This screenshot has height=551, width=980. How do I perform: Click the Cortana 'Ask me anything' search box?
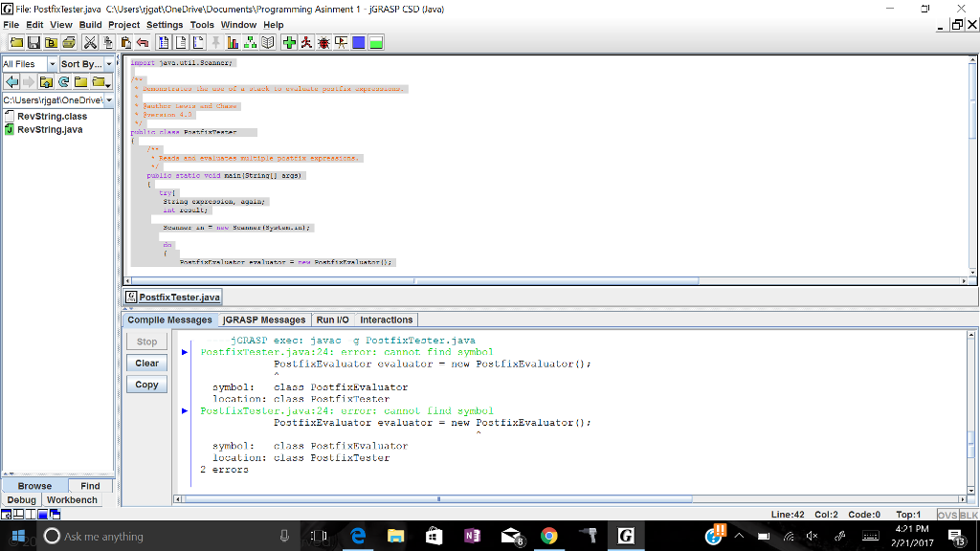pos(167,536)
